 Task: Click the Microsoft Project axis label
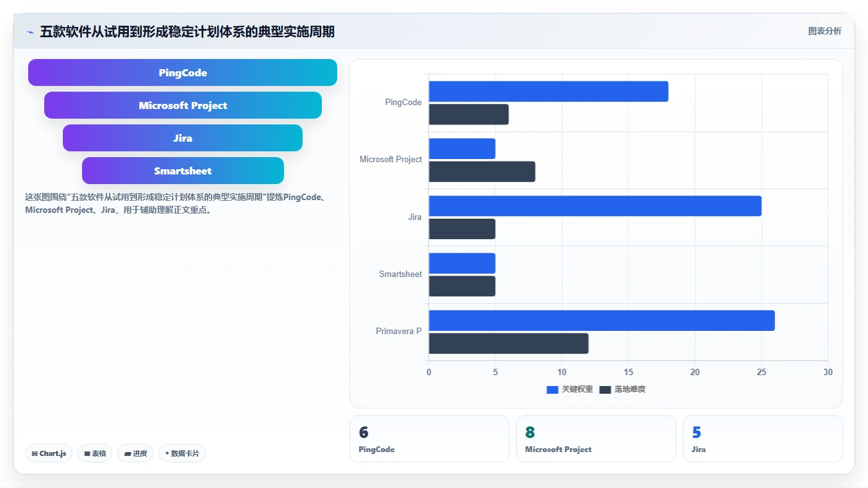391,160
